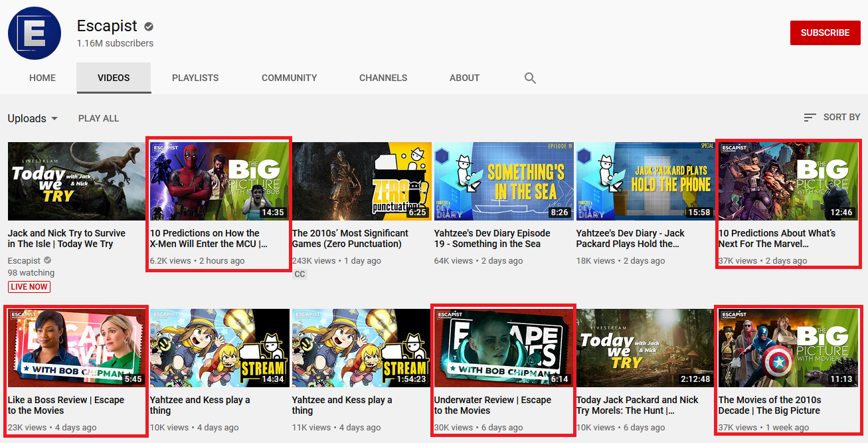Click the "64K views • 2 days ago" line
868x443 pixels.
pos(478,261)
